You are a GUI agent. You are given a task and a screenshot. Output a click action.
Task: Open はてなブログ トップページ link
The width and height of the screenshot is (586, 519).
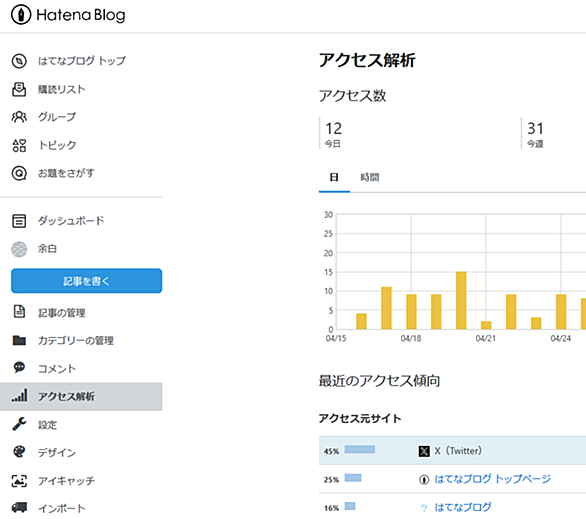pos(493,479)
